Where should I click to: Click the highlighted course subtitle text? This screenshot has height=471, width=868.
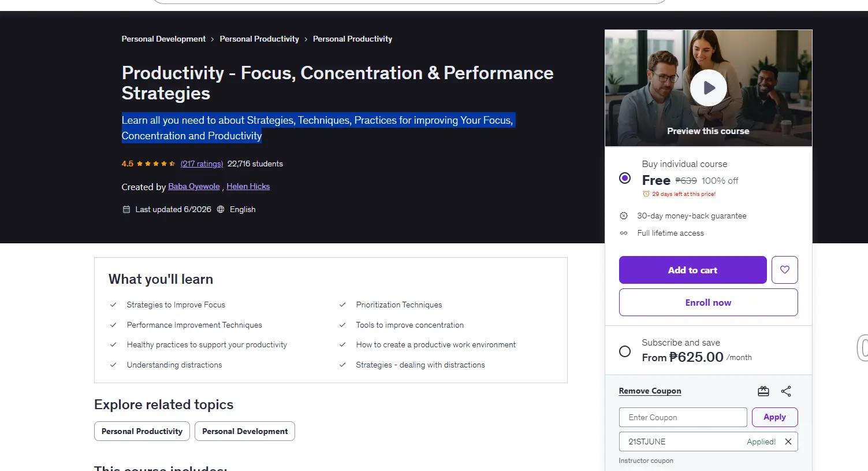coord(317,128)
